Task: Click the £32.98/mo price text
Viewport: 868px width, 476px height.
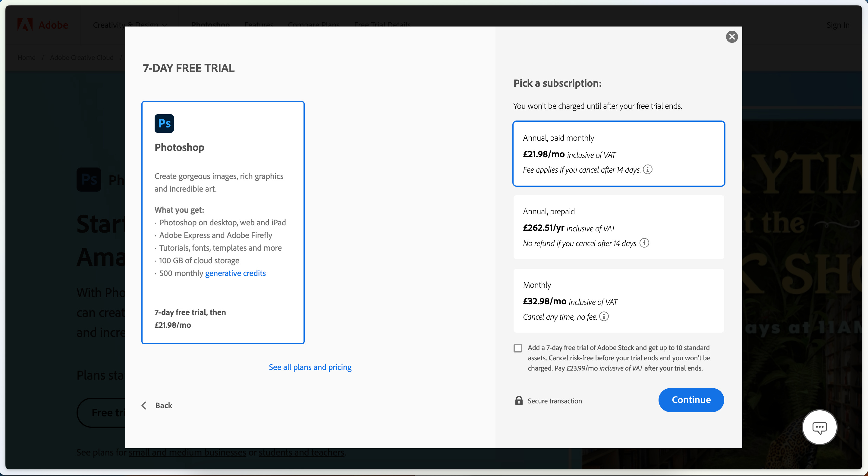Action: click(x=545, y=301)
